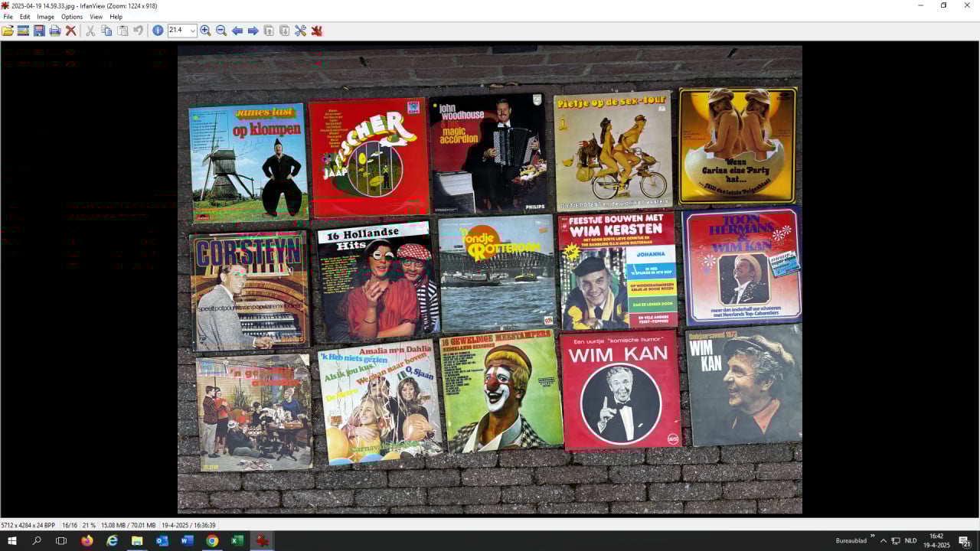Screen dimensions: 980x551
Task: Click the Open file folder icon
Action: click(x=8, y=31)
